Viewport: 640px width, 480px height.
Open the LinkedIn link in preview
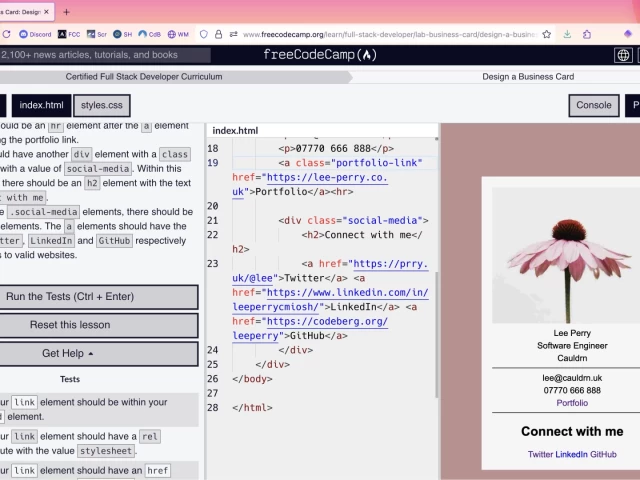(571, 454)
